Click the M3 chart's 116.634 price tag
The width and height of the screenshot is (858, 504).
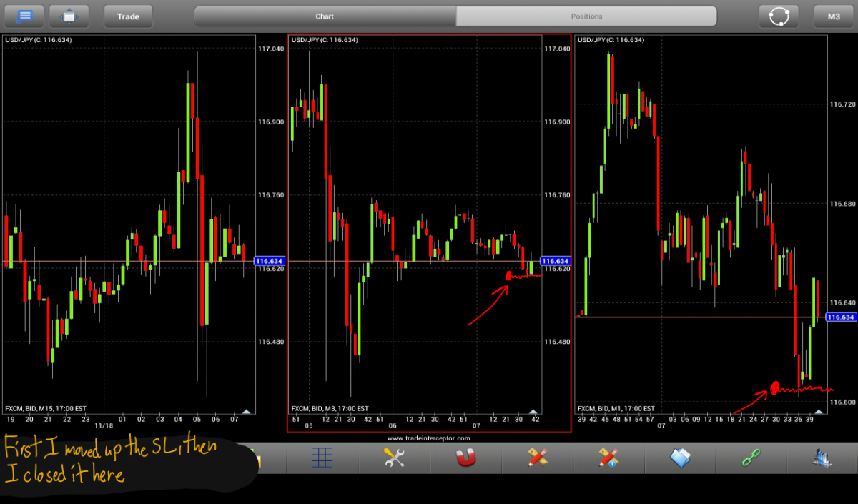click(556, 262)
